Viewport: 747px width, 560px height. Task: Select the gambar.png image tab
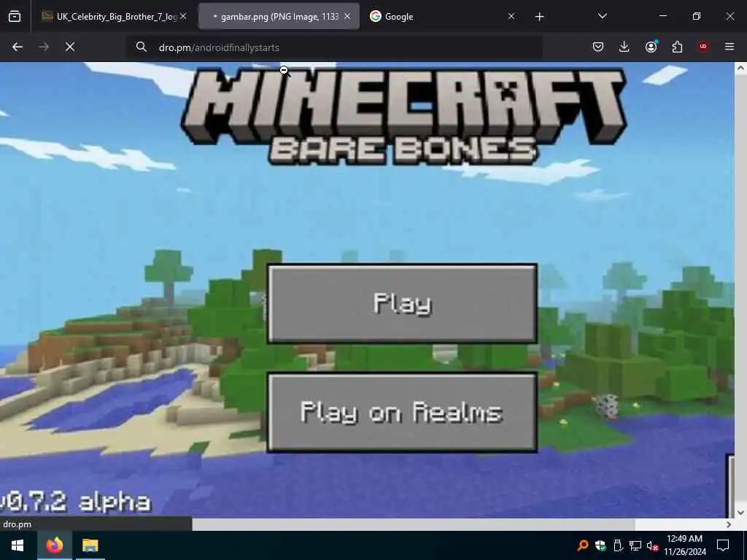click(x=279, y=17)
